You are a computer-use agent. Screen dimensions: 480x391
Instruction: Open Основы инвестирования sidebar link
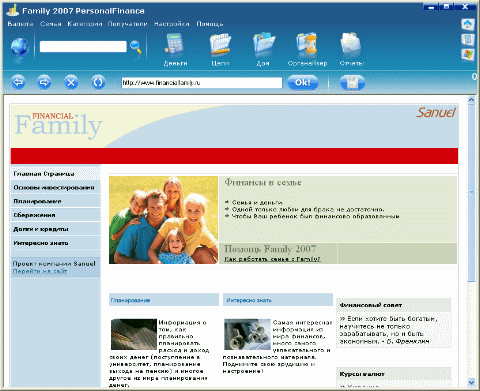click(55, 188)
